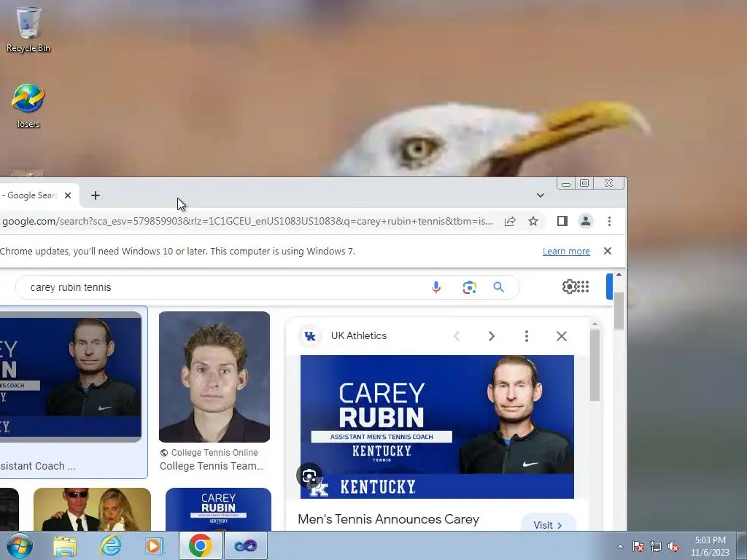
Task: Submit search with magnifying glass icon
Action: [x=498, y=287]
